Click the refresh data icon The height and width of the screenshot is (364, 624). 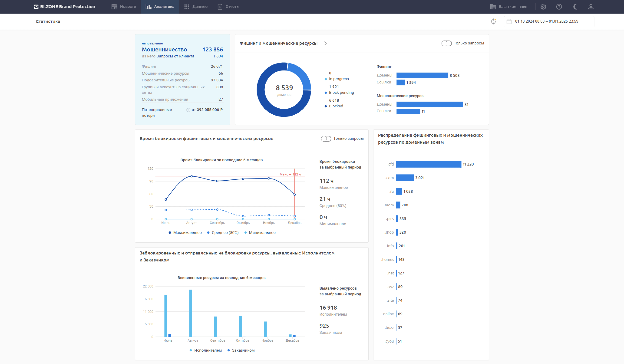coord(493,21)
